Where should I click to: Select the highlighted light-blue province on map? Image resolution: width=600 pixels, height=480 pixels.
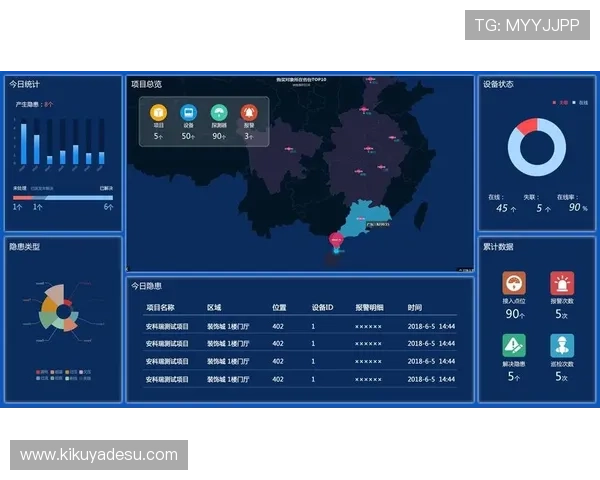tap(372, 216)
